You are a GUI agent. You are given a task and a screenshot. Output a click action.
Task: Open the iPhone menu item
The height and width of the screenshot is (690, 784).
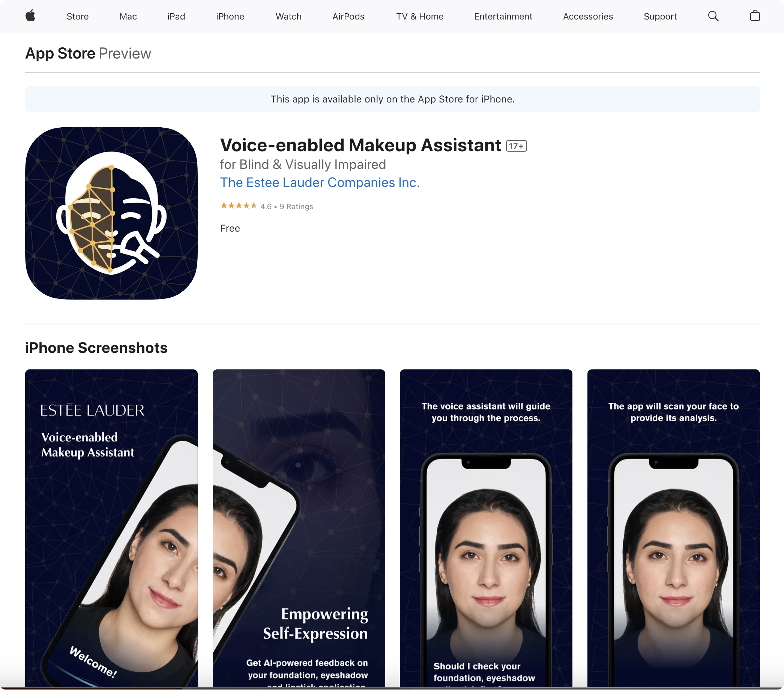[230, 17]
